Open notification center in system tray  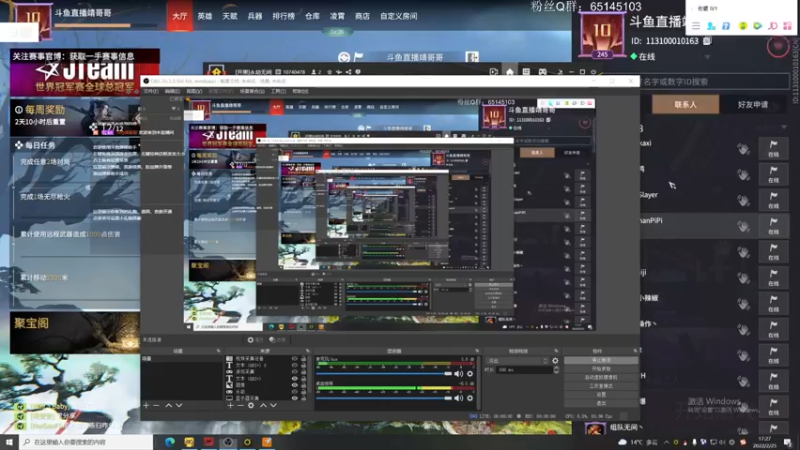point(788,442)
